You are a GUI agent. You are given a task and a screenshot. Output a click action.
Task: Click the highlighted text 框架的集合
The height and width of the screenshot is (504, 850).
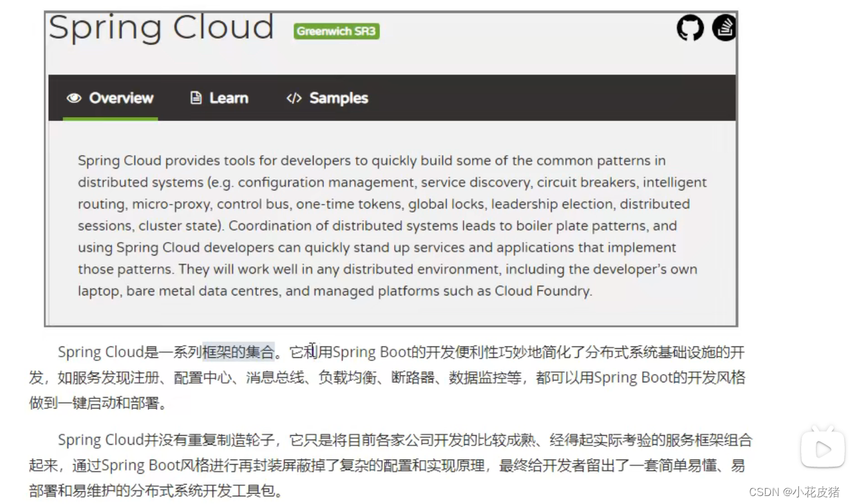(238, 352)
